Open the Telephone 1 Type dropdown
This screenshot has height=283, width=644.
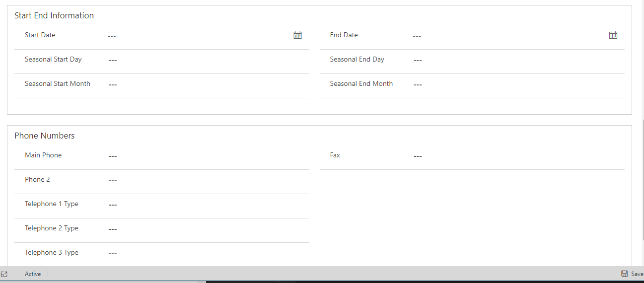tap(207, 205)
